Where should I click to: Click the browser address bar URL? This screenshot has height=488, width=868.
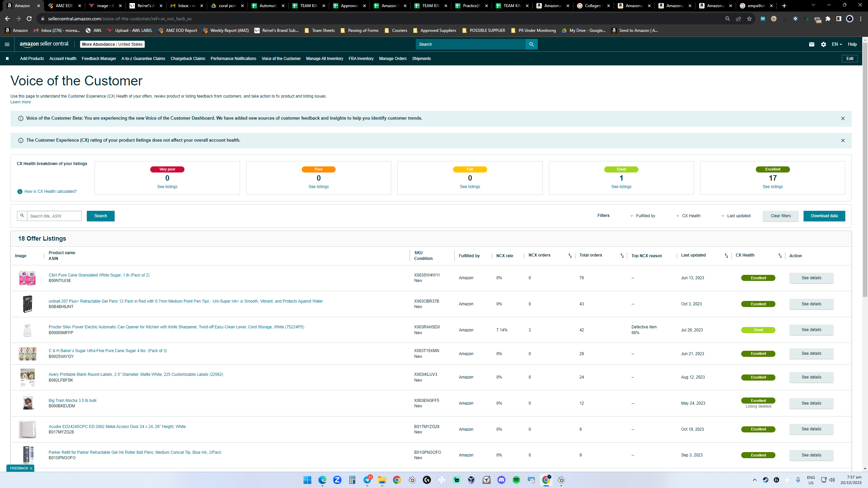120,19
